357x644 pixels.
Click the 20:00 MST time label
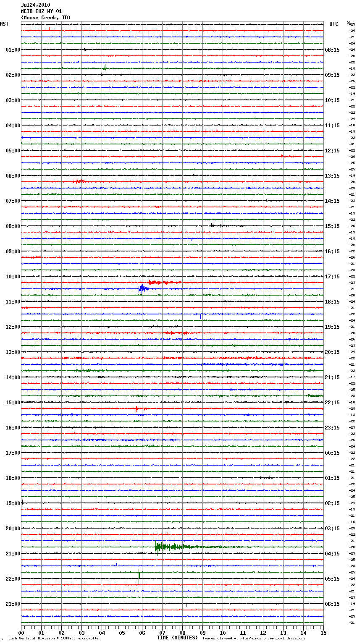coord(13,529)
